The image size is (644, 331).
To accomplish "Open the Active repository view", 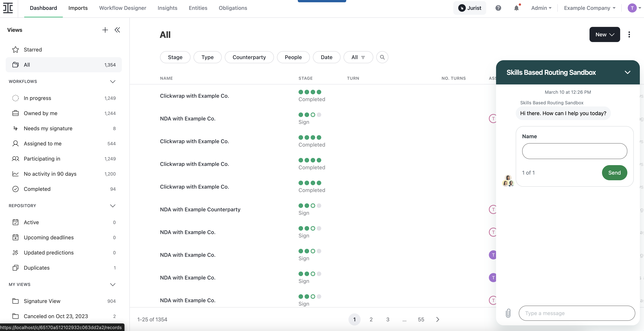I will 64,222.
